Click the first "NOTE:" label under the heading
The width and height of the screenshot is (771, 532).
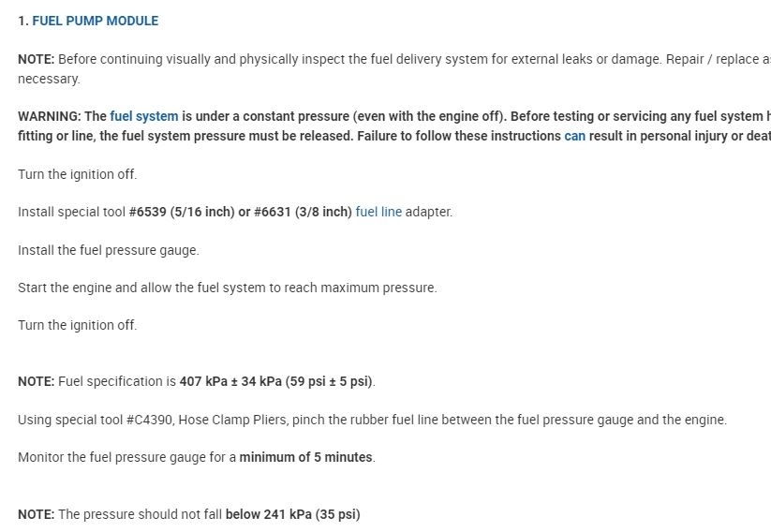[36, 59]
